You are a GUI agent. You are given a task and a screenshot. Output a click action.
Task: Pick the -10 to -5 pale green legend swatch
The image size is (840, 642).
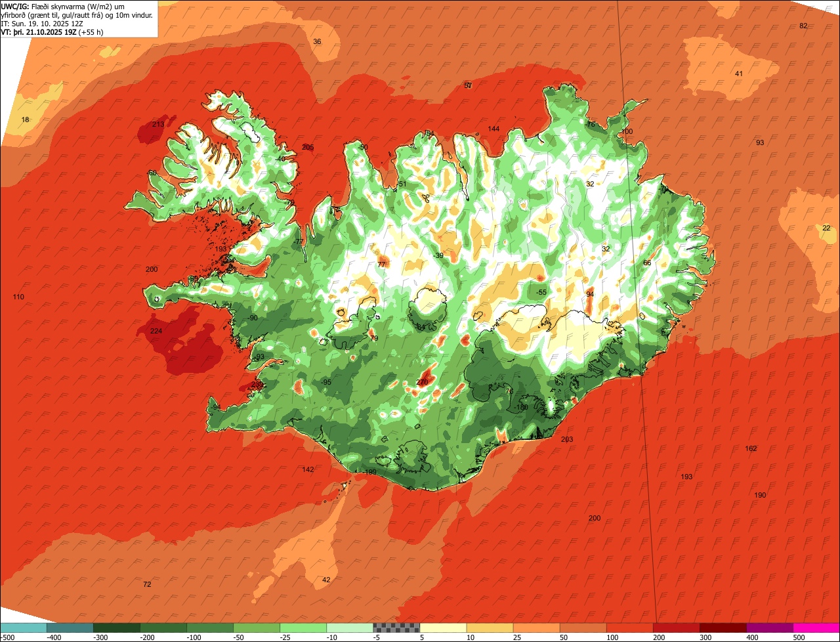pos(349,628)
